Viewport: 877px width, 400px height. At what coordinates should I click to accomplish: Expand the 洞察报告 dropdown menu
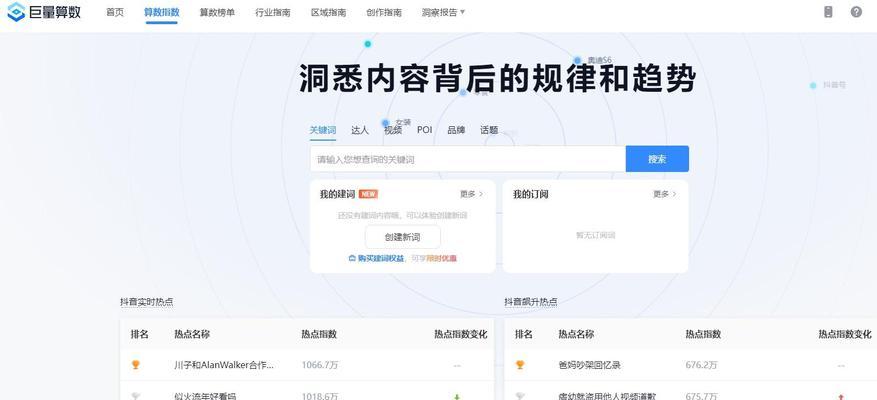pos(444,12)
